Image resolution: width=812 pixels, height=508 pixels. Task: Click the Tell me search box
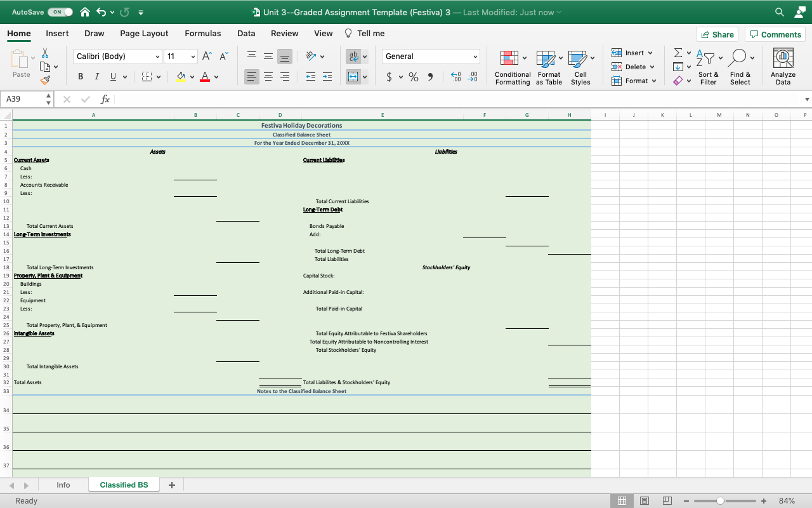(x=365, y=34)
